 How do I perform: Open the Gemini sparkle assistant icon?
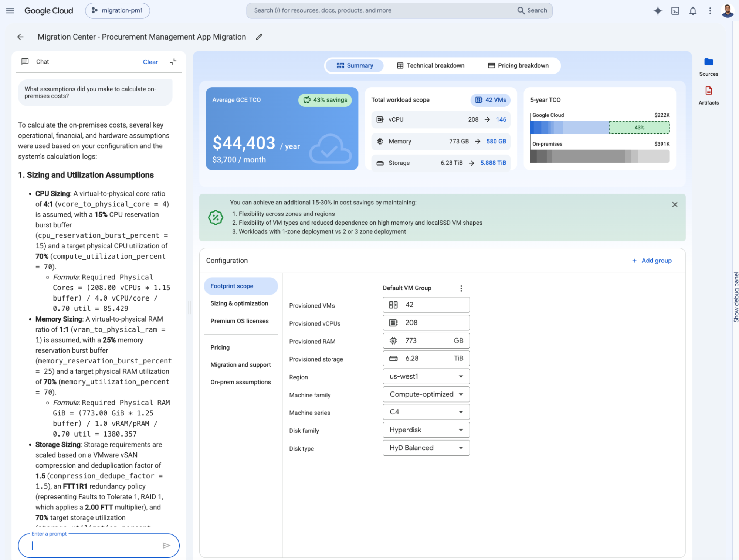pos(658,11)
